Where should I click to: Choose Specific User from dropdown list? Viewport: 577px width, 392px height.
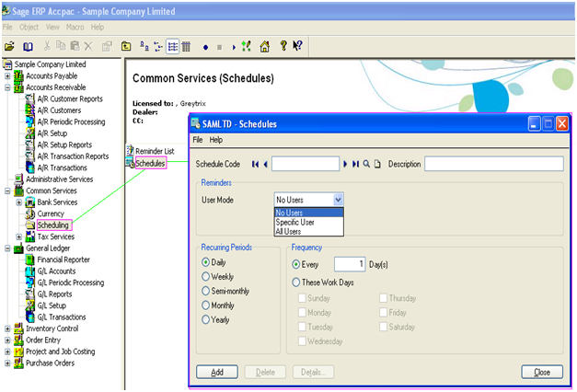pos(308,223)
